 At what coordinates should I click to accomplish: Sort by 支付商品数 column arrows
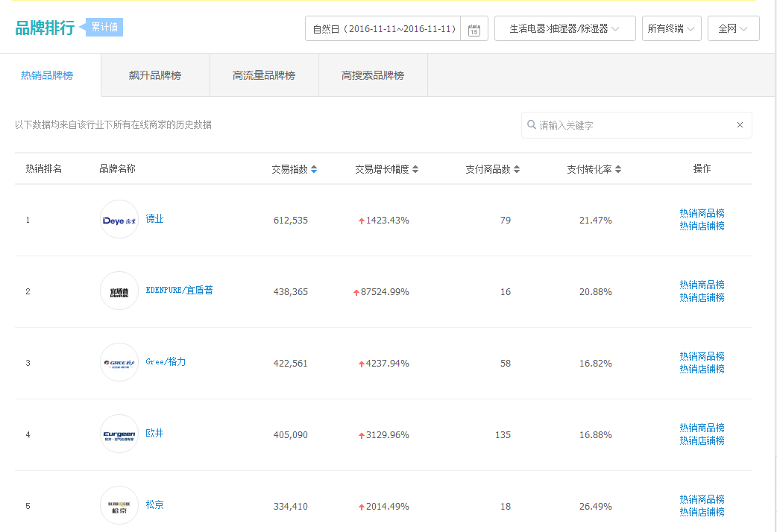pos(517,170)
